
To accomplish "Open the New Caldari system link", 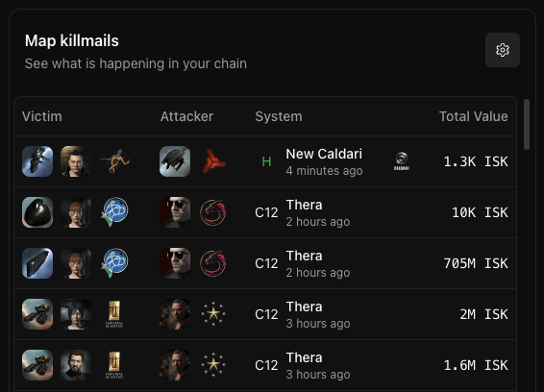I will point(324,154).
